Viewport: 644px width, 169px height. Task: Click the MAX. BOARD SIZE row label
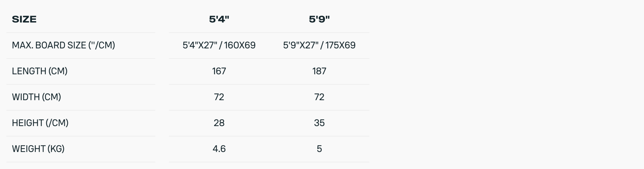63,45
